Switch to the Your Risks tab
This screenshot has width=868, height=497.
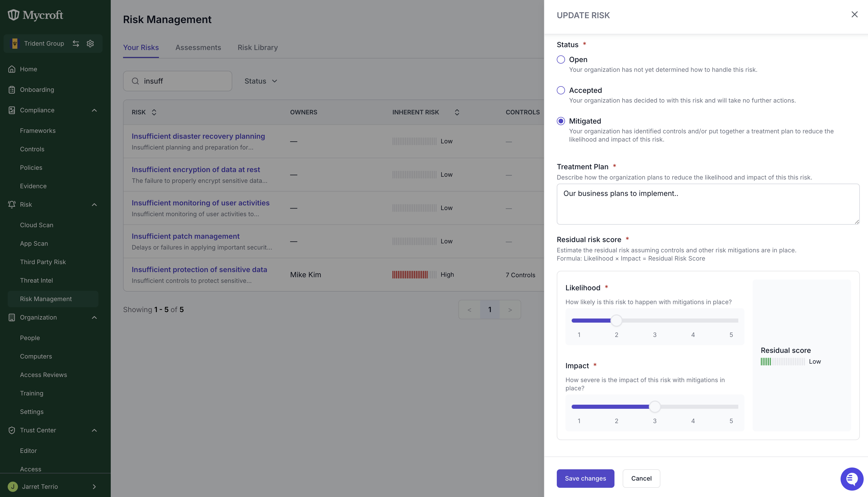141,47
